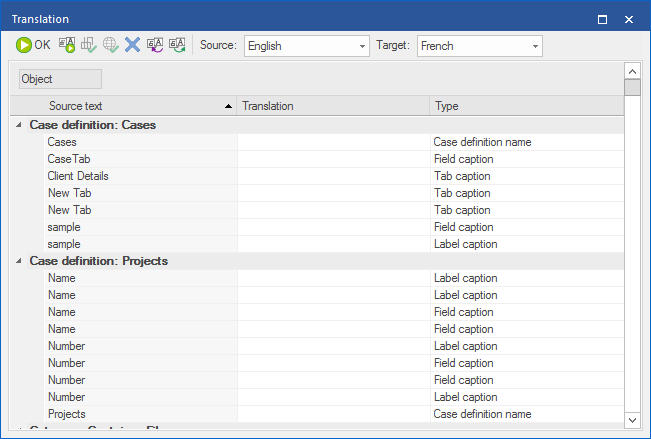
Task: Click the scrollbar down arrow
Action: 632,420
